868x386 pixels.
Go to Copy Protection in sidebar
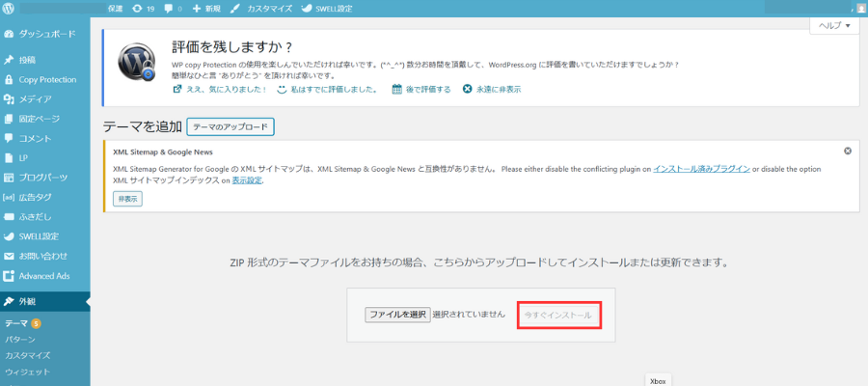click(47, 79)
